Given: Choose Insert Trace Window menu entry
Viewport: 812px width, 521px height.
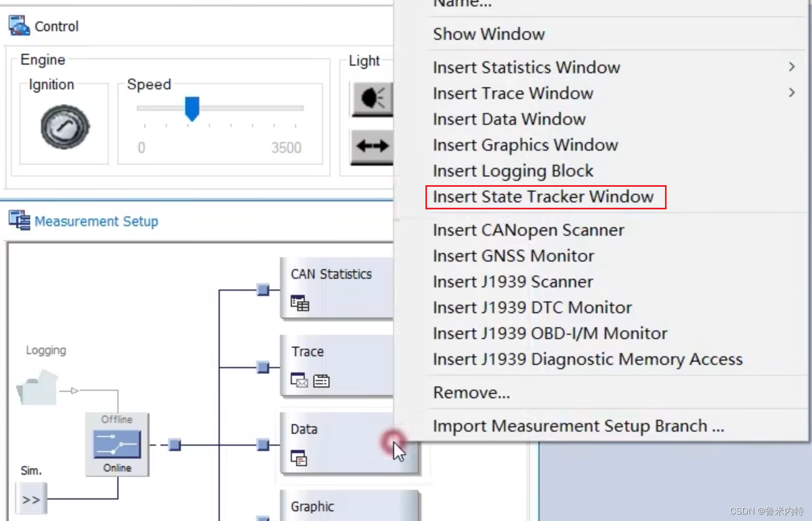Looking at the screenshot, I should click(601, 93).
